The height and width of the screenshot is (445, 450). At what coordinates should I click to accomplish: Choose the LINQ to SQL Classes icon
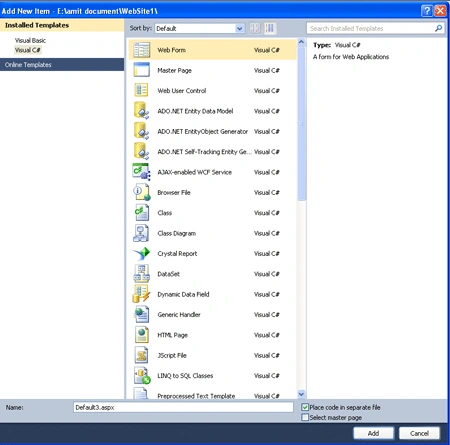[x=142, y=375]
